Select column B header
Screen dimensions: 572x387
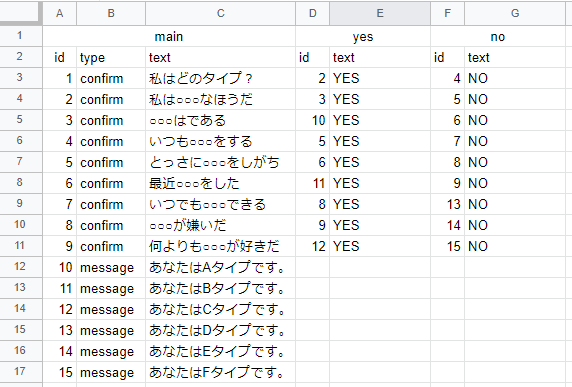[111, 13]
